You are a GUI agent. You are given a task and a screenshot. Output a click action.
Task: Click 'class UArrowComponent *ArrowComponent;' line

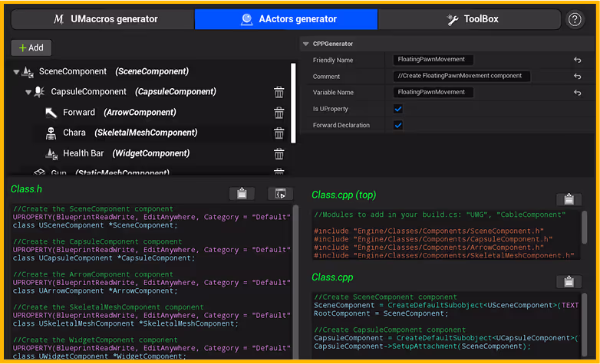(x=95, y=291)
